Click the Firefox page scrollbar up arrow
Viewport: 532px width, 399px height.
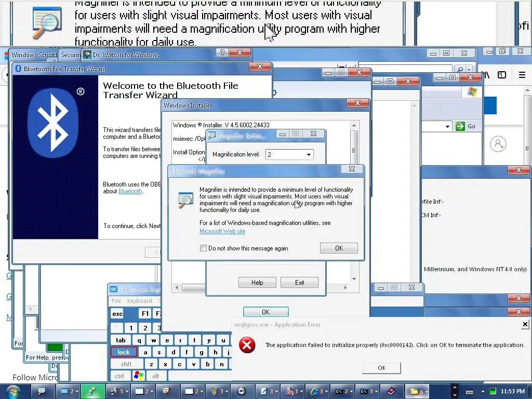click(x=527, y=90)
